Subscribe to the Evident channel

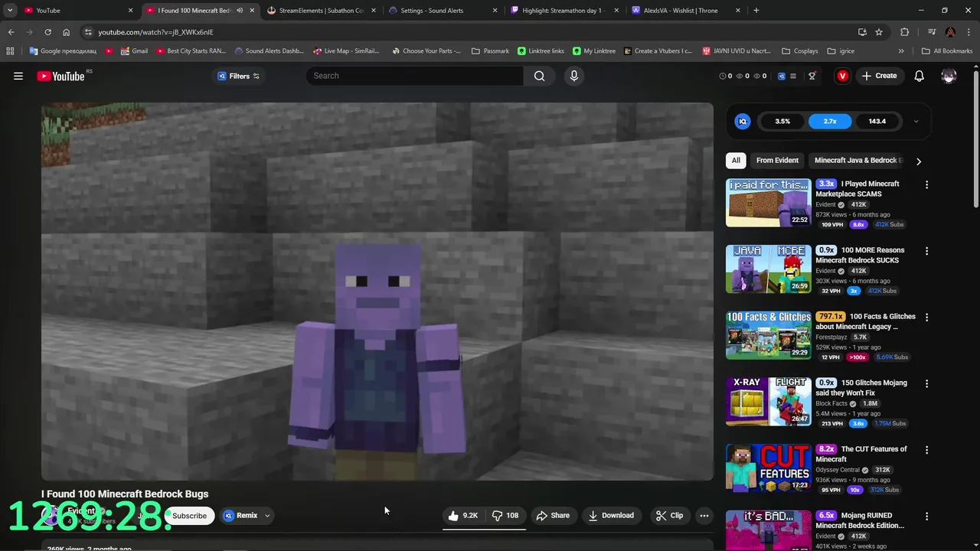click(189, 516)
